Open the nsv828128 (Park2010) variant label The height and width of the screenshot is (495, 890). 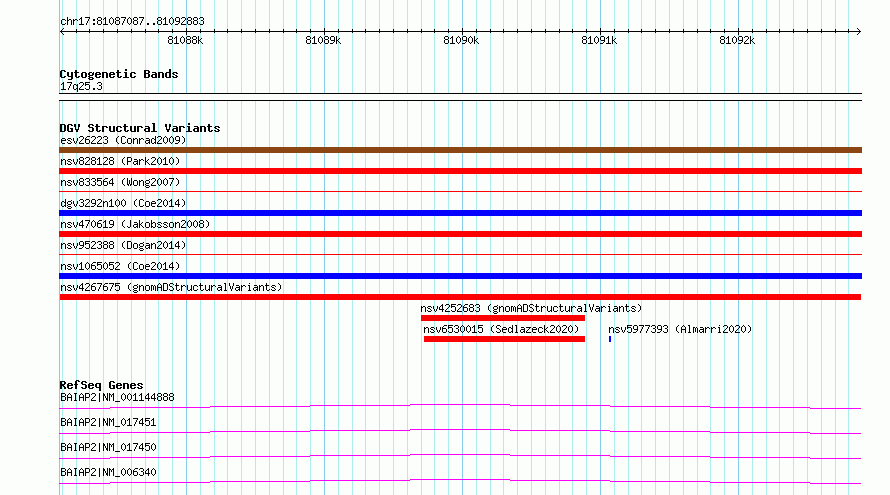[120, 161]
